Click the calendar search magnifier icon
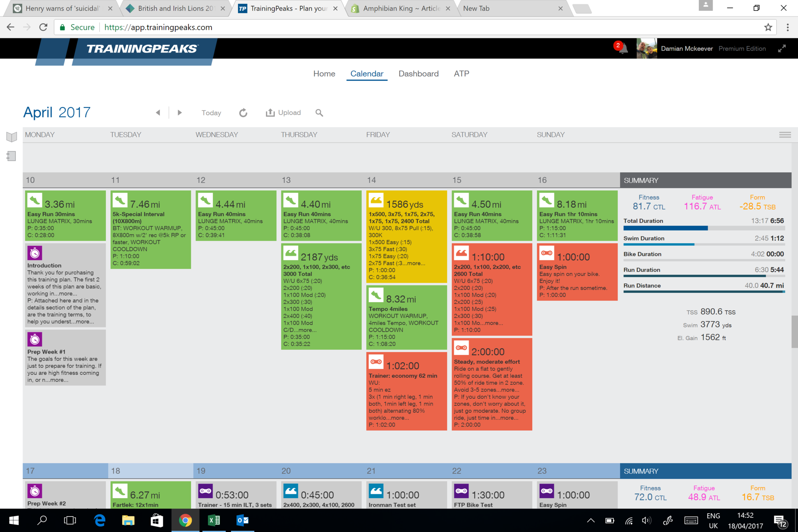 coord(319,113)
